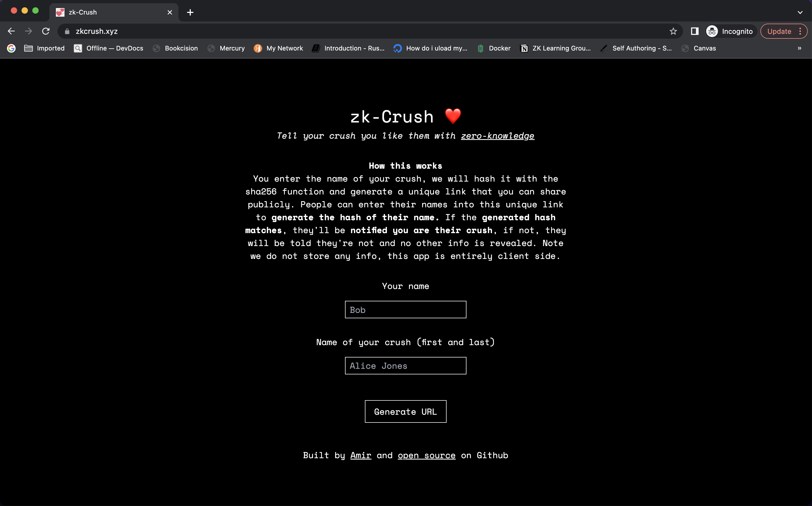Open the Amir author link

coord(361,455)
